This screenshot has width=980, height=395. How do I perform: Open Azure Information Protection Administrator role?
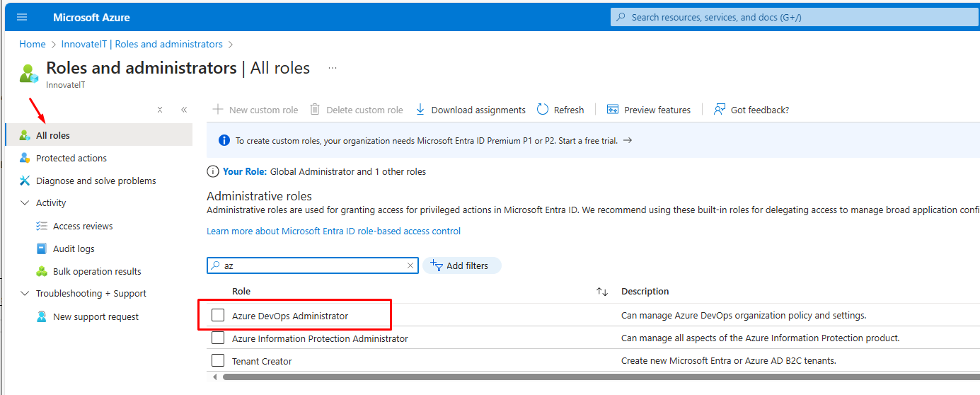(320, 338)
